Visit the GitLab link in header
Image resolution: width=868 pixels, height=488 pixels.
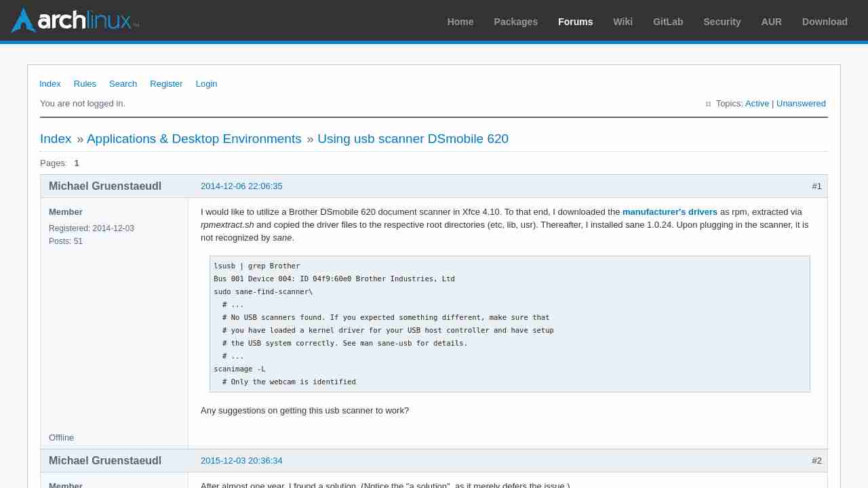point(668,22)
